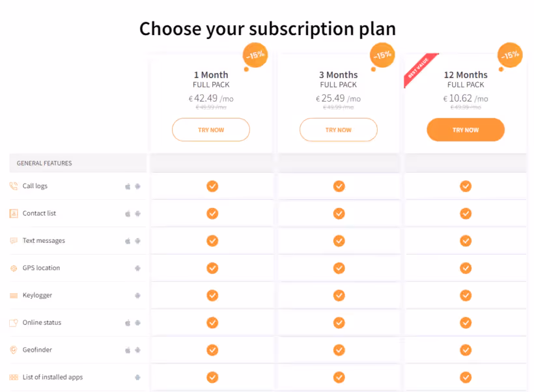Click the Android icon next to Keylogger
Viewport: 534px width, 392px height.
(137, 295)
